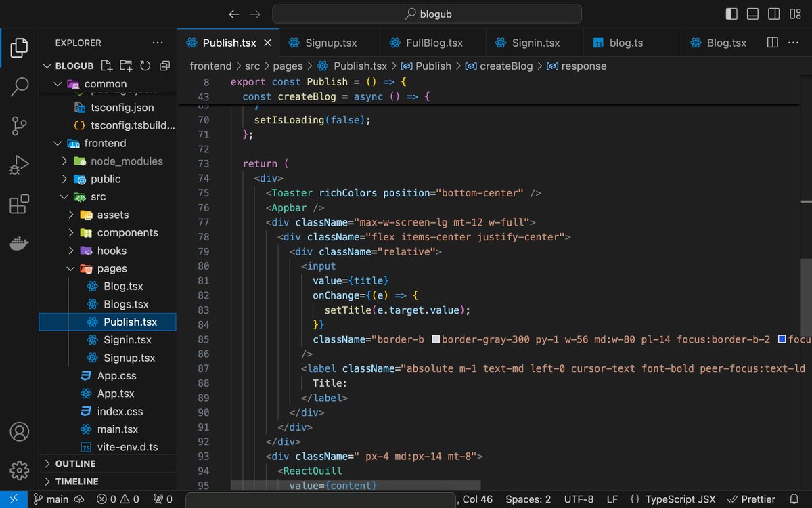The width and height of the screenshot is (812, 508).
Task: Open Signin.tsx in the file tree
Action: point(108,340)
